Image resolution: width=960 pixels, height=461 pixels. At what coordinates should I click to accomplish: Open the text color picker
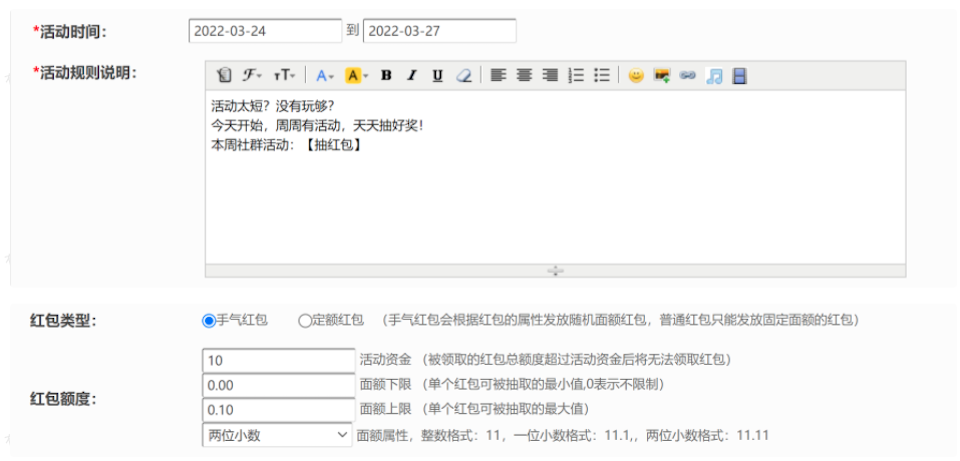coord(326,76)
